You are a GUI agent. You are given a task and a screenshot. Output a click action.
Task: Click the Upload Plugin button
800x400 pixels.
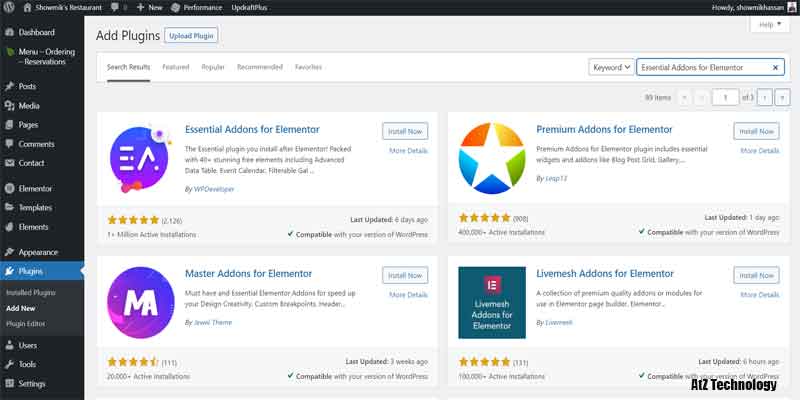191,36
